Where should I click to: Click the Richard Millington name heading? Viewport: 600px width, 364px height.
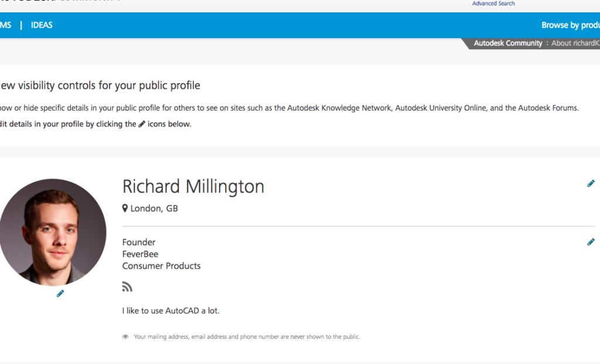point(193,187)
